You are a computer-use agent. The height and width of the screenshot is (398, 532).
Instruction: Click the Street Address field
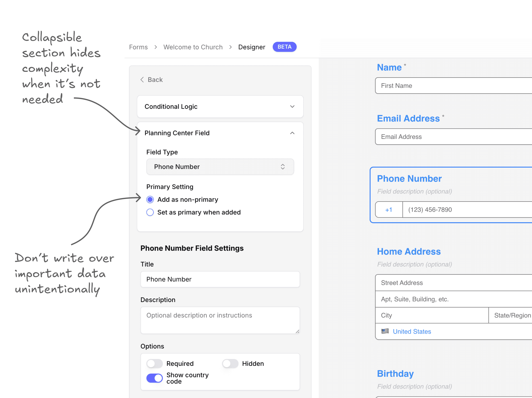coord(453,283)
